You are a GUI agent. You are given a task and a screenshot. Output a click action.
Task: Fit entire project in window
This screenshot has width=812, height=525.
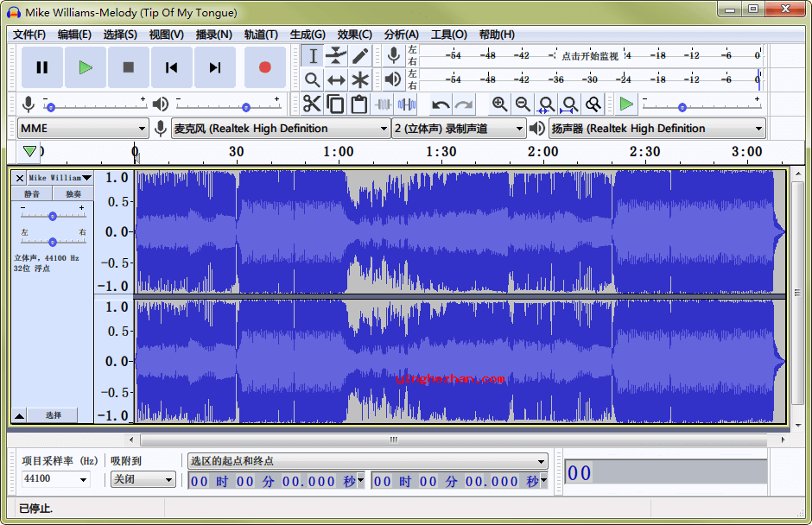569,104
